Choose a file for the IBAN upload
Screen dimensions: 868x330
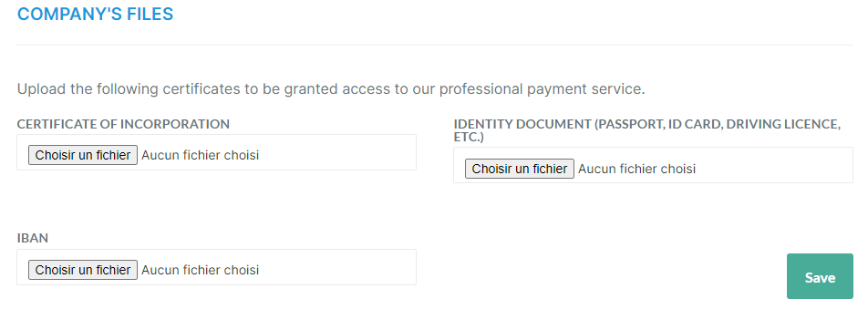83,270
